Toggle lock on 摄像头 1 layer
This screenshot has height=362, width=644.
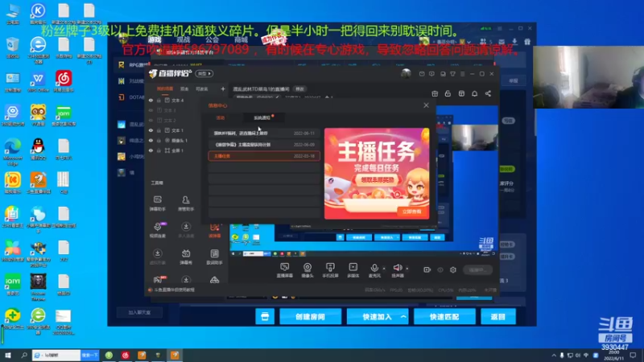pos(159,140)
